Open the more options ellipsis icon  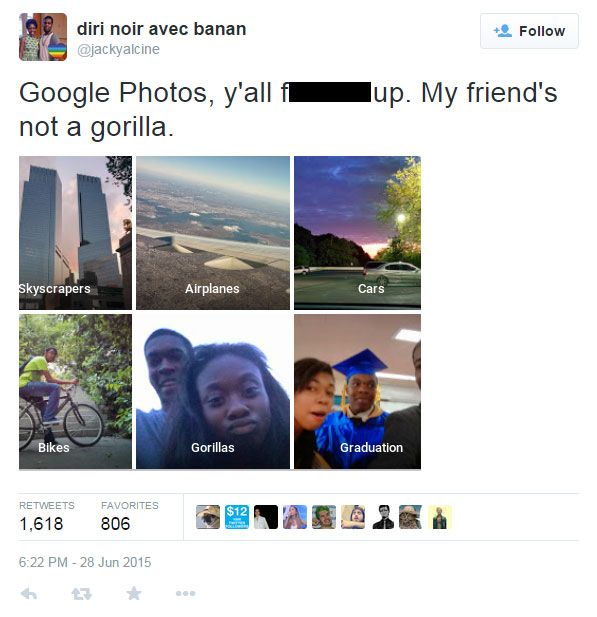coord(185,593)
